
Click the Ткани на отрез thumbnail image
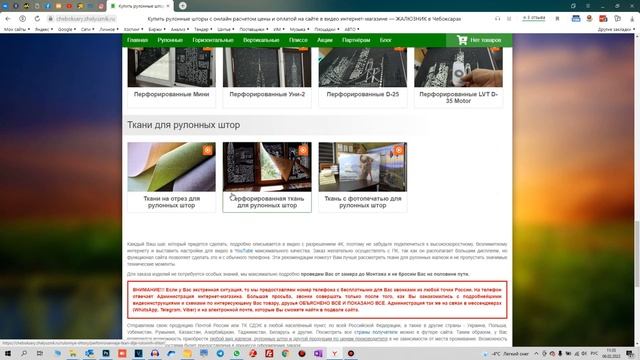(x=171, y=167)
